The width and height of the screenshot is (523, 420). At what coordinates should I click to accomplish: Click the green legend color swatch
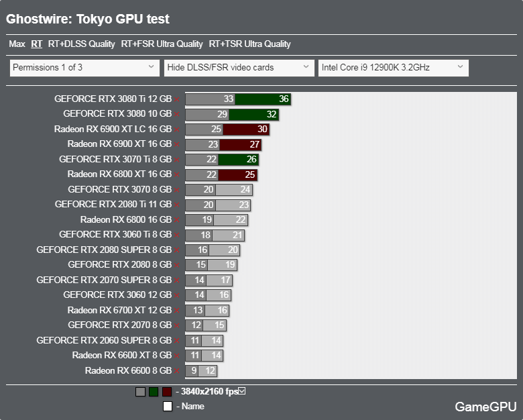154,392
